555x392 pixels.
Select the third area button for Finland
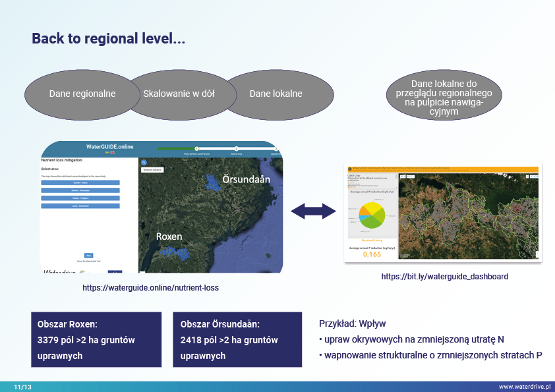pyautogui.click(x=80, y=198)
